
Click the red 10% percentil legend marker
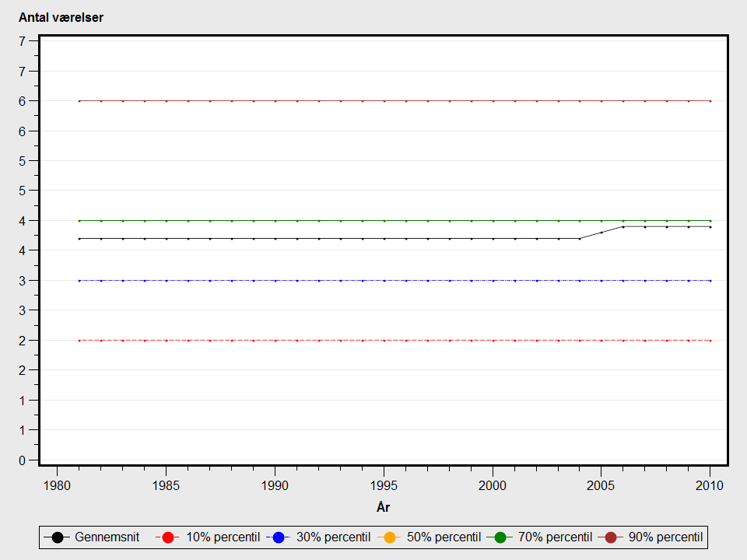pos(170,537)
